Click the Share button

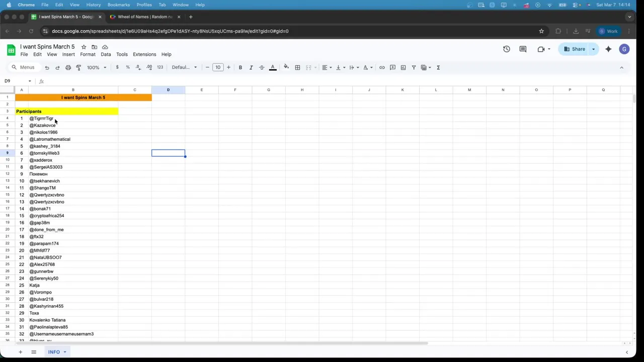coord(575,49)
